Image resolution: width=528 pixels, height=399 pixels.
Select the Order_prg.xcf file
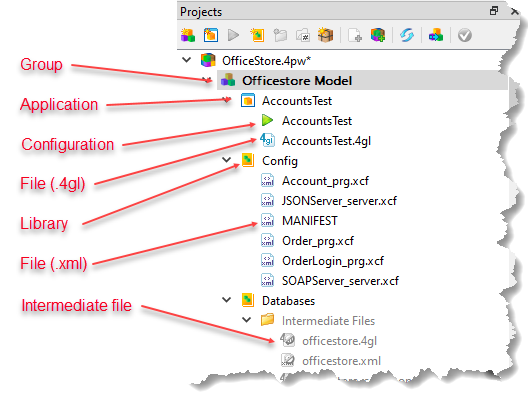[x=307, y=241]
